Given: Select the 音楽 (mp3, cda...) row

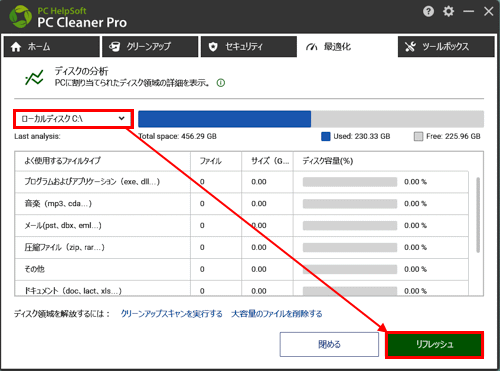Looking at the screenshot, I should tap(242, 204).
